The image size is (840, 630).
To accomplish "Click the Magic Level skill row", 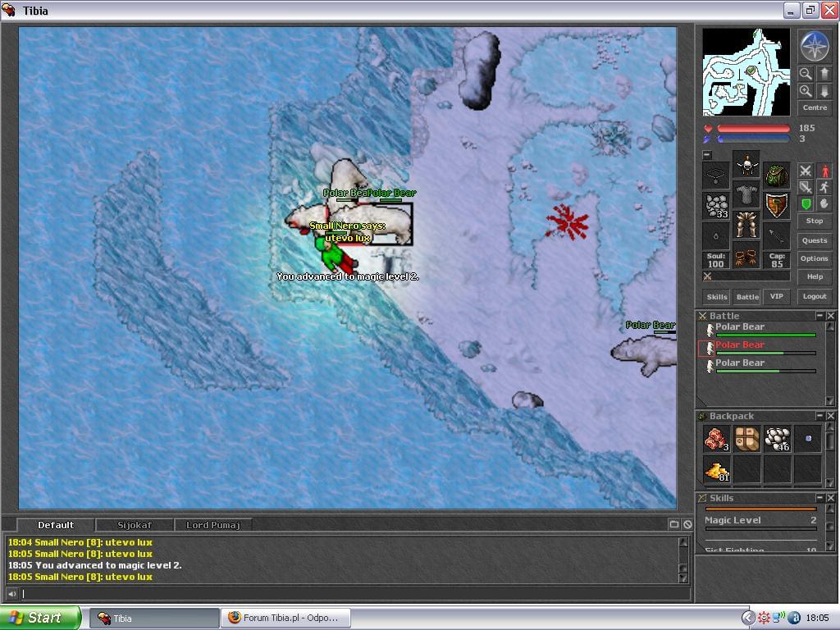I will click(x=760, y=522).
